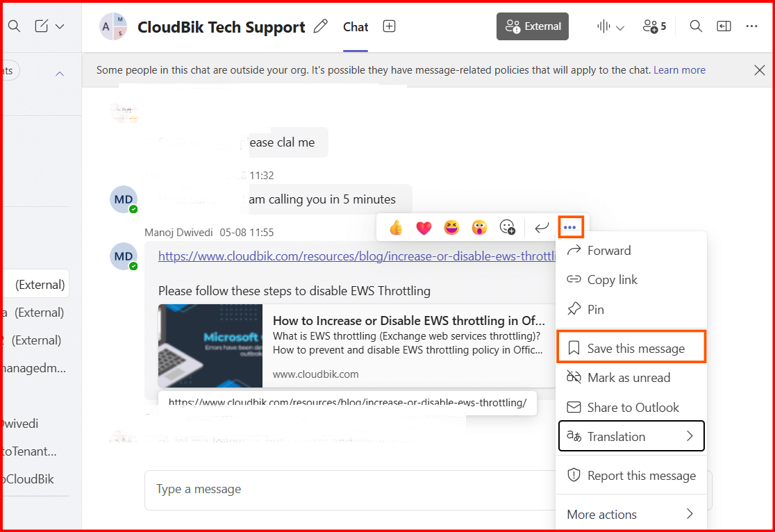Click the Type a message field
Image resolution: width=775 pixels, height=532 pixels.
point(347,489)
